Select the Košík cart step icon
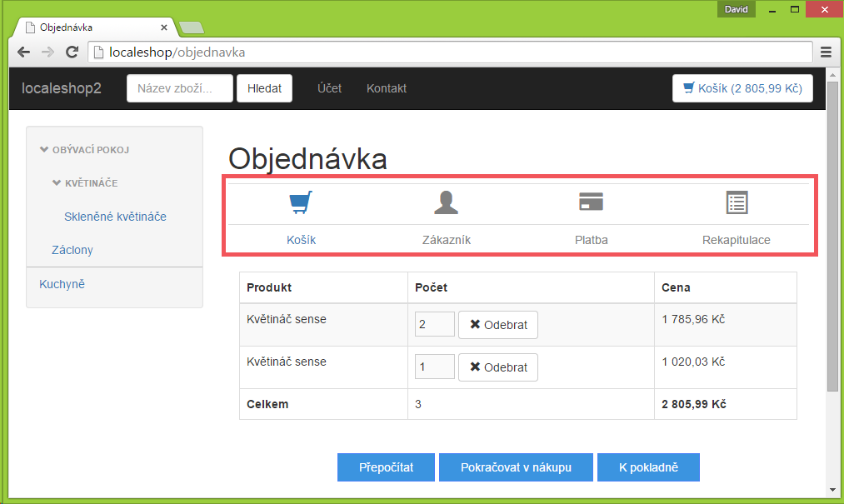 [300, 202]
